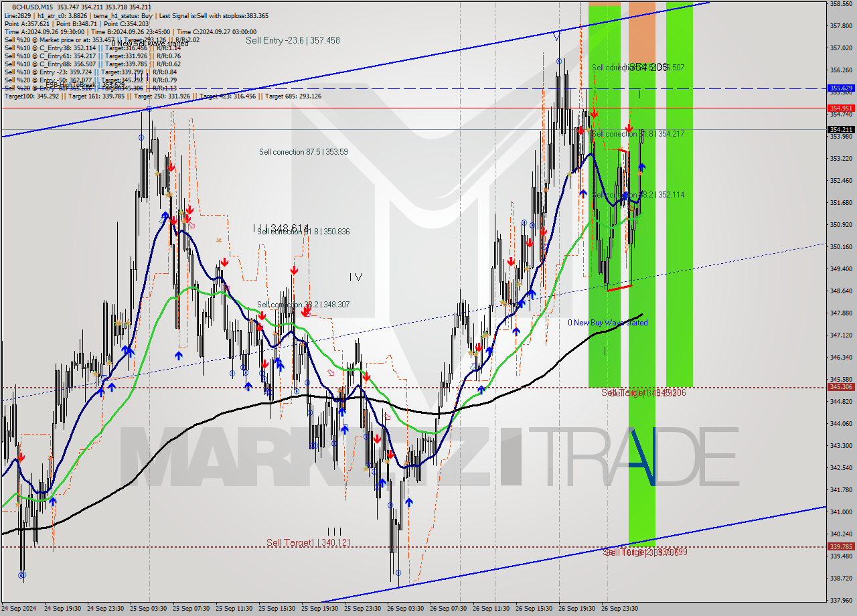Viewport: 857px width, 616px height.
Task: Click the '24 Sep 2024' date label
Action: coord(19,609)
